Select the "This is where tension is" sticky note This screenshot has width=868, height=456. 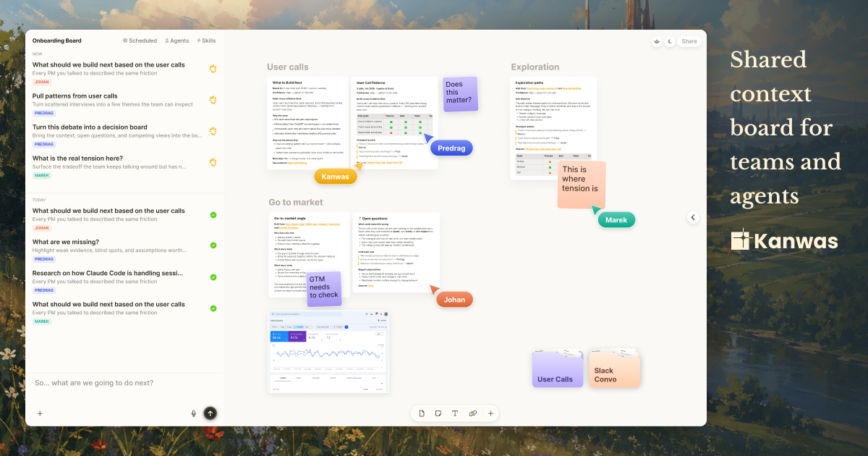pos(582,185)
